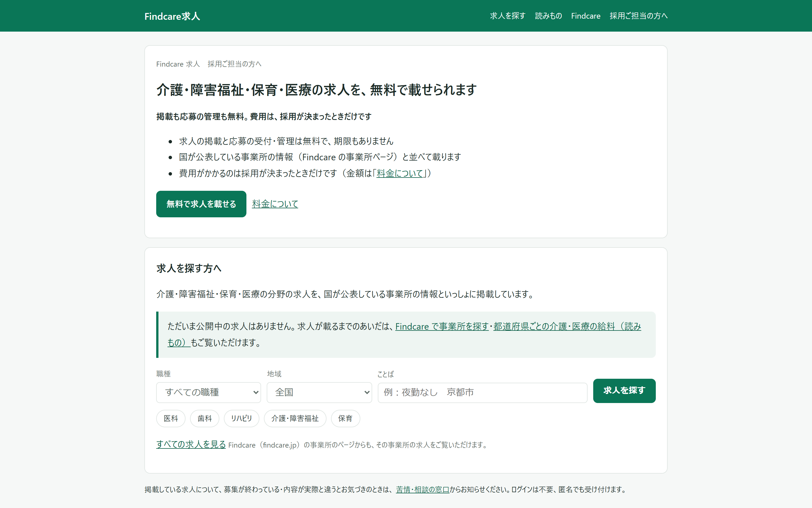Viewport: 812px width, 508px height.
Task: Click the 職種 field label
Action: click(x=164, y=374)
